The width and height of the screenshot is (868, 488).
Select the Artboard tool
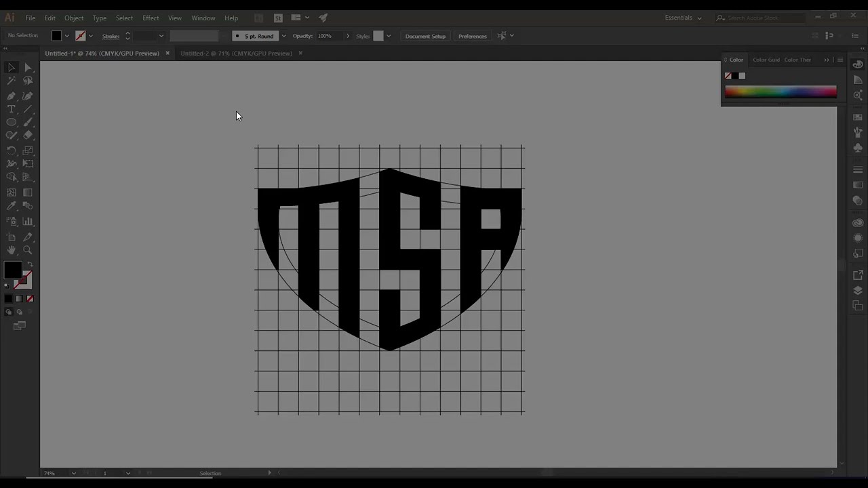pyautogui.click(x=12, y=237)
